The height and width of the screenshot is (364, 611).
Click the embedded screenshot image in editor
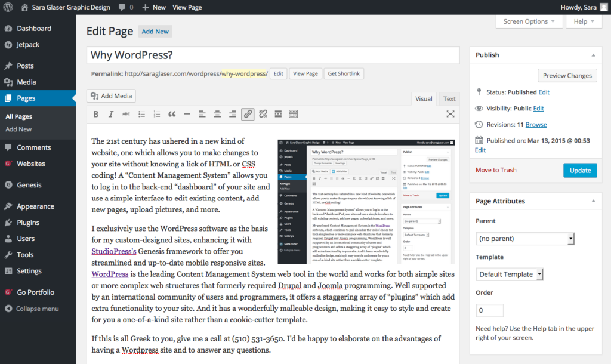click(x=366, y=202)
